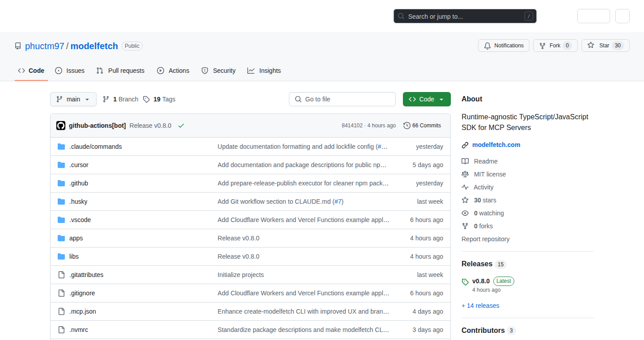Star the modelfetch repository
644x340 pixels.
(606, 46)
